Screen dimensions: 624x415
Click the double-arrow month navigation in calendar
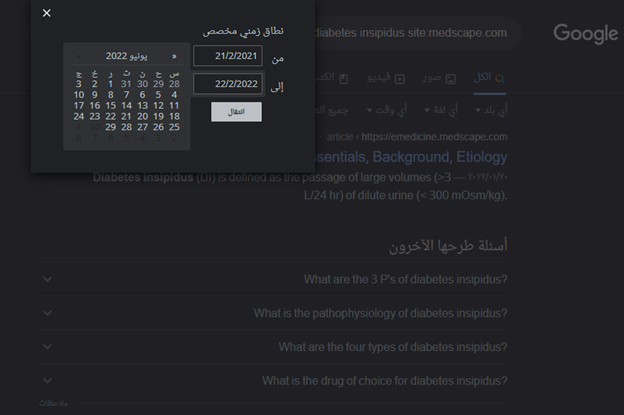point(174,57)
